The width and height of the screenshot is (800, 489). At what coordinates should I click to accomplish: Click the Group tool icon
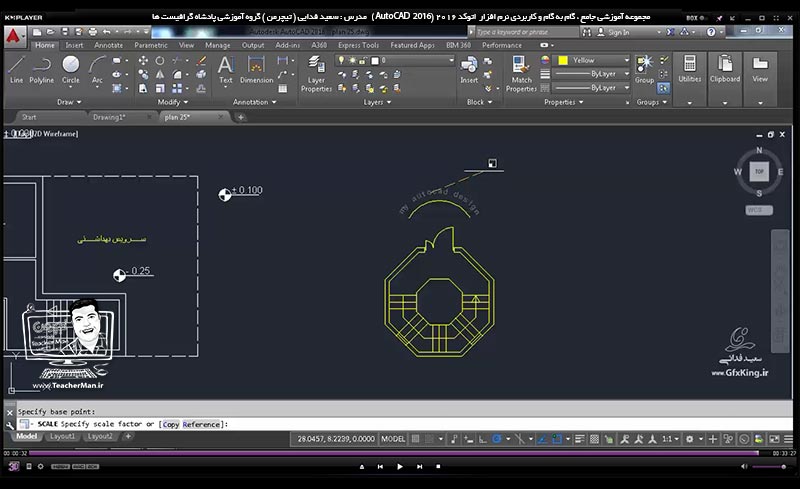(x=644, y=69)
